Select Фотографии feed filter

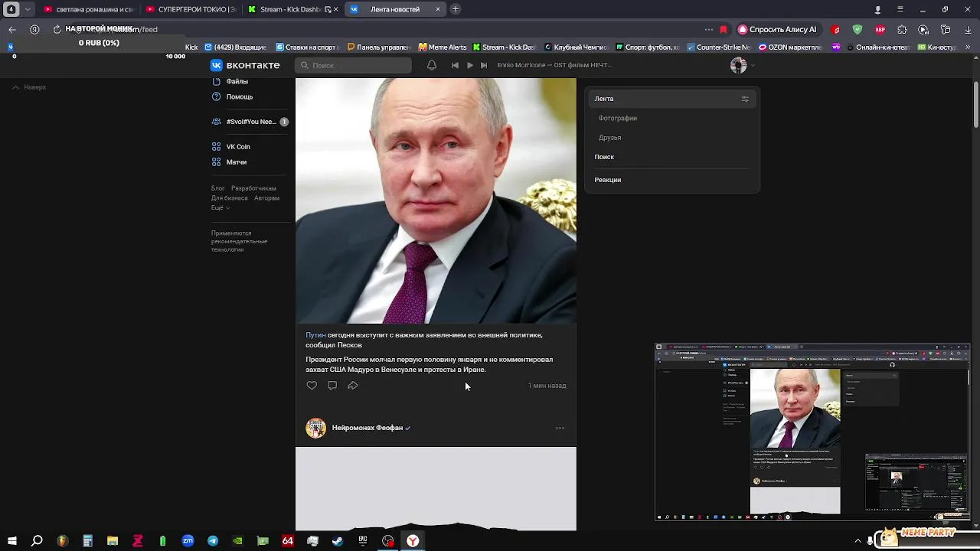pyautogui.click(x=618, y=119)
